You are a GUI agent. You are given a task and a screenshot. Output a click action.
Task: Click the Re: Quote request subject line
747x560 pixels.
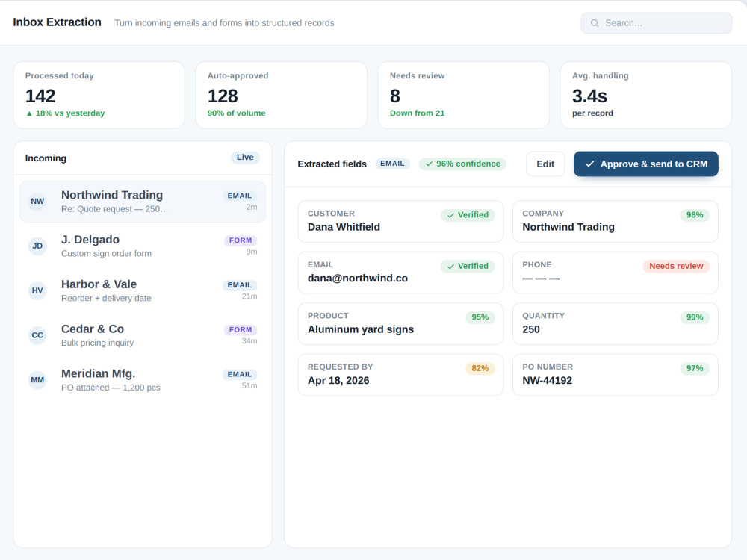point(114,209)
